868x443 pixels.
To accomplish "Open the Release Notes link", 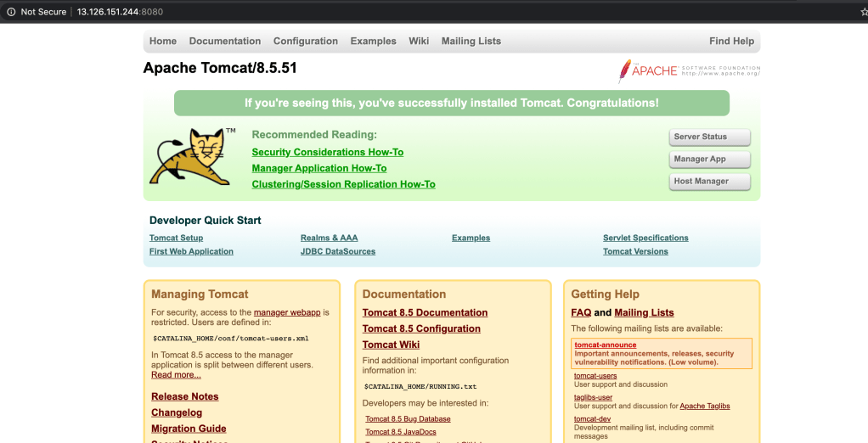I will coord(184,397).
